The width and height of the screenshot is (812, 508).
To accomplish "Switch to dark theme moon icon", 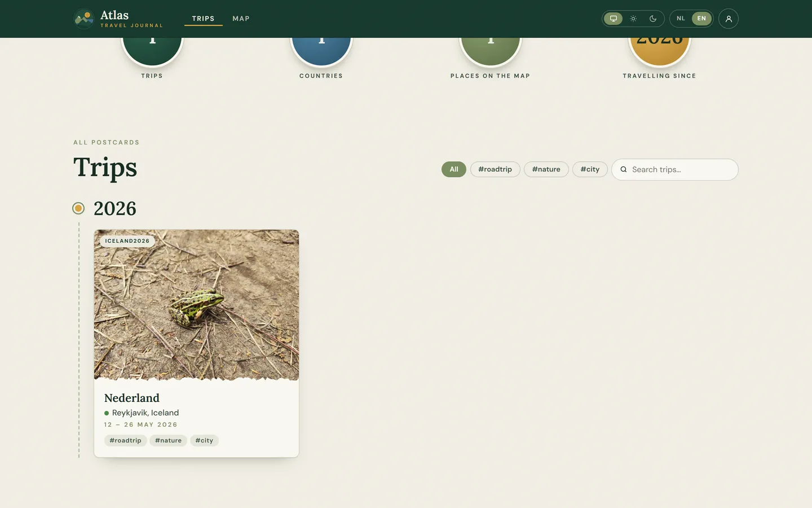I will 653,19.
